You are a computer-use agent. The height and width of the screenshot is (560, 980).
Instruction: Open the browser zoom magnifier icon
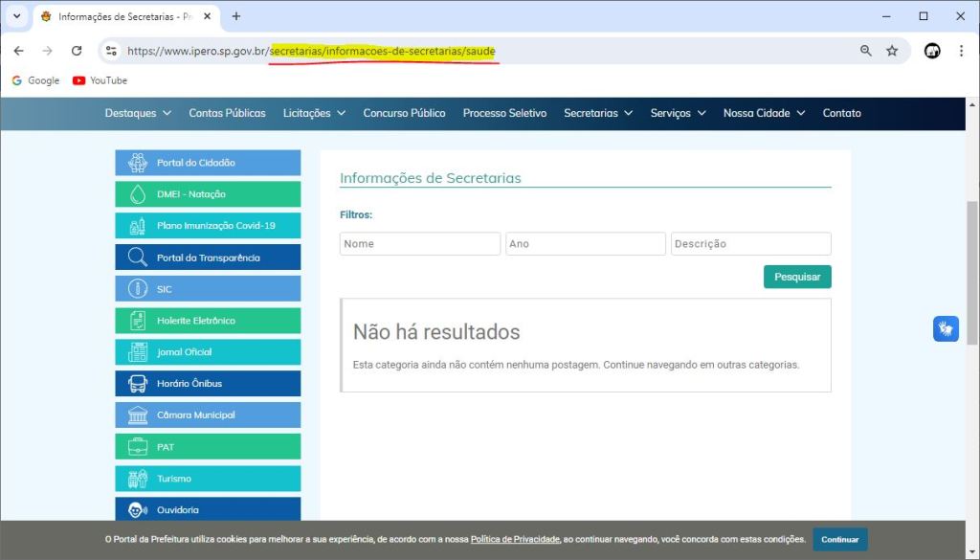click(866, 51)
